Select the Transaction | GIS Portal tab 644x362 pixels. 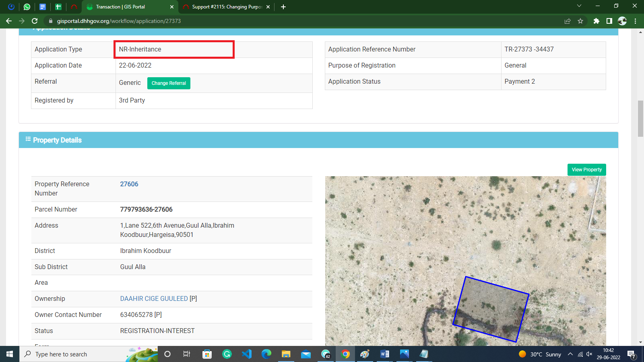[x=130, y=7]
